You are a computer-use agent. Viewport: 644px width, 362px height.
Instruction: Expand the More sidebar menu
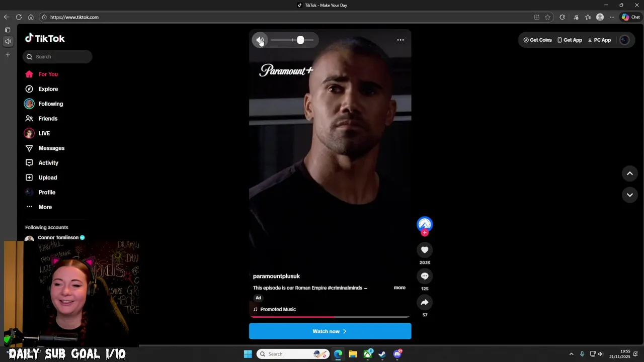pos(45,207)
